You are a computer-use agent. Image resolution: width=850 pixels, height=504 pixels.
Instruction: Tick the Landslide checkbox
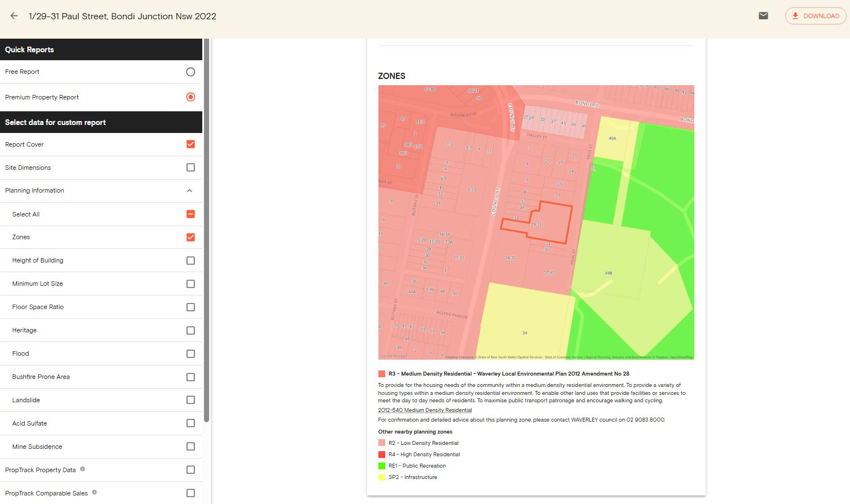[190, 400]
